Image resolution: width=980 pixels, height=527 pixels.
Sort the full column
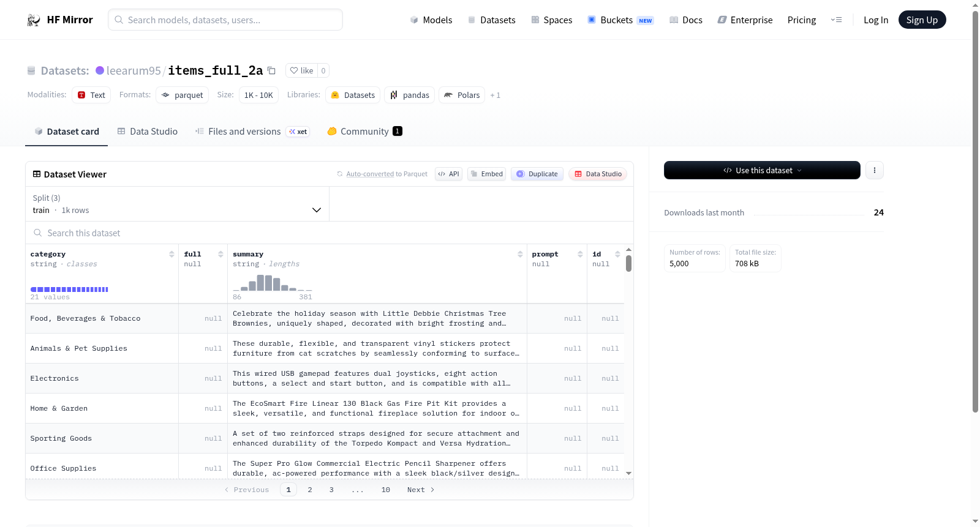pos(221,254)
